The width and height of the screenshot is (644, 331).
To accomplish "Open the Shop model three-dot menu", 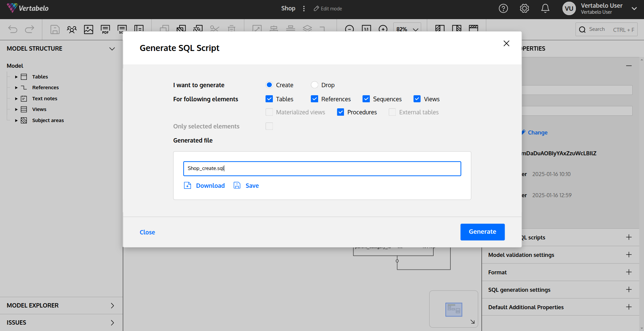I will pyautogui.click(x=304, y=9).
